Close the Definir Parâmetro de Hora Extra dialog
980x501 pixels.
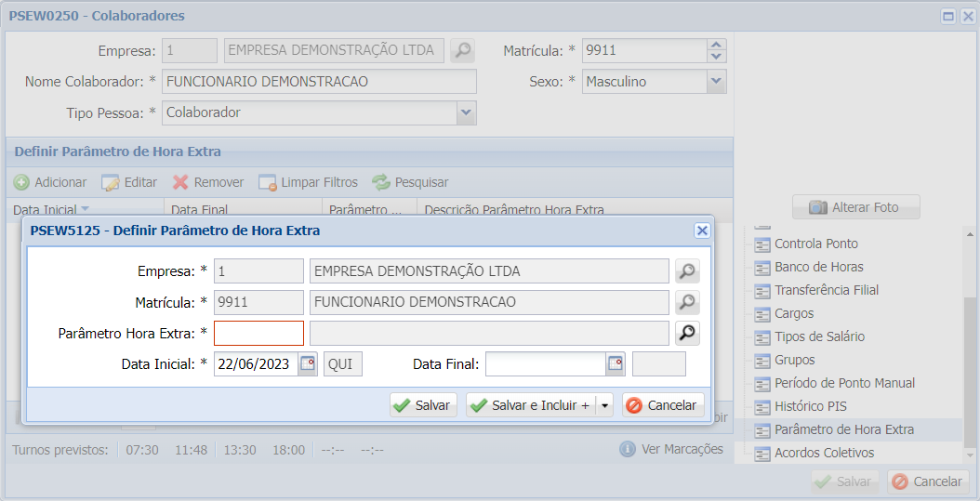pos(702,231)
